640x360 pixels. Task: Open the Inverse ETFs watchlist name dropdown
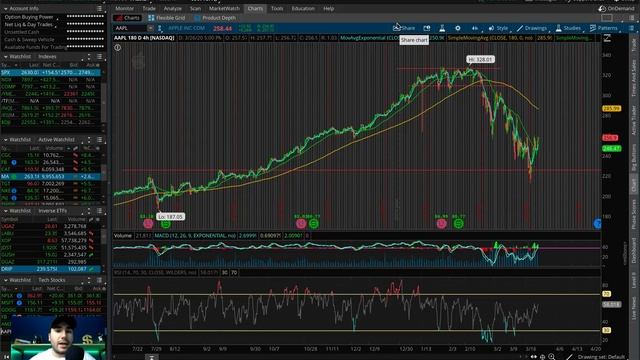[52, 211]
